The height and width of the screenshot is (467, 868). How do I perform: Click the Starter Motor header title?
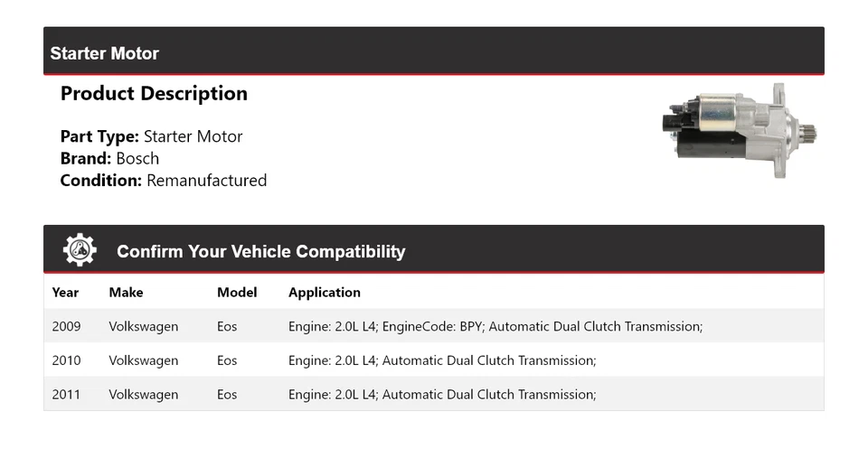click(x=104, y=53)
